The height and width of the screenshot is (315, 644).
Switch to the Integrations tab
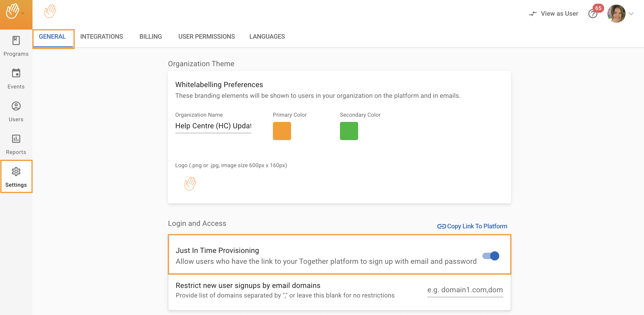click(x=102, y=37)
